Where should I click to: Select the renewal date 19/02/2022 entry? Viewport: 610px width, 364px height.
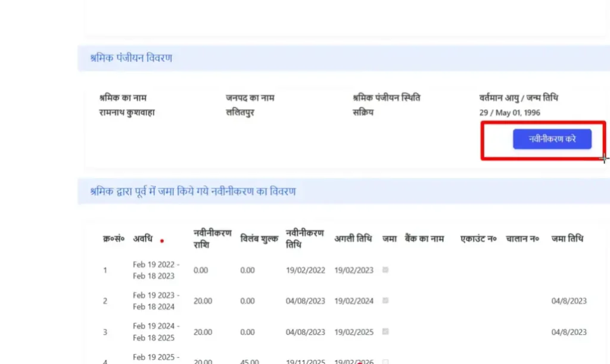305,270
